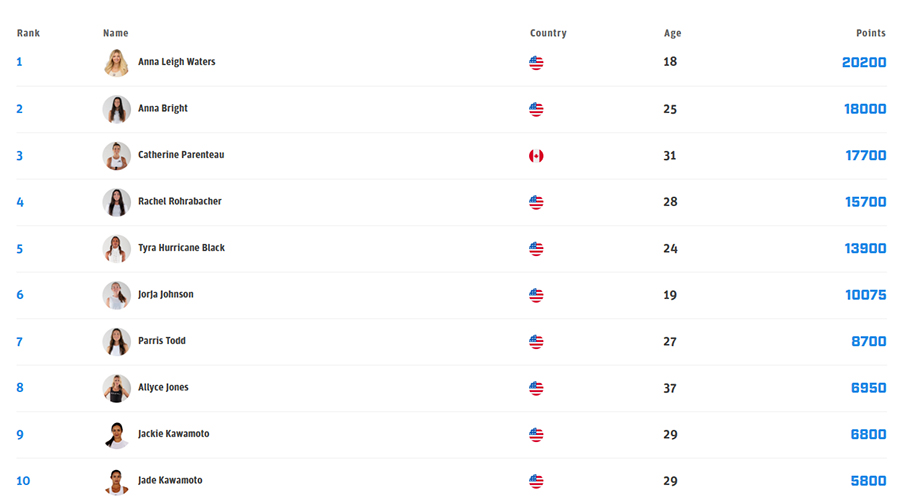Viewport: 900px width, 500px height.
Task: Click Anna Leigh Waters' profile photo
Action: pos(117,63)
